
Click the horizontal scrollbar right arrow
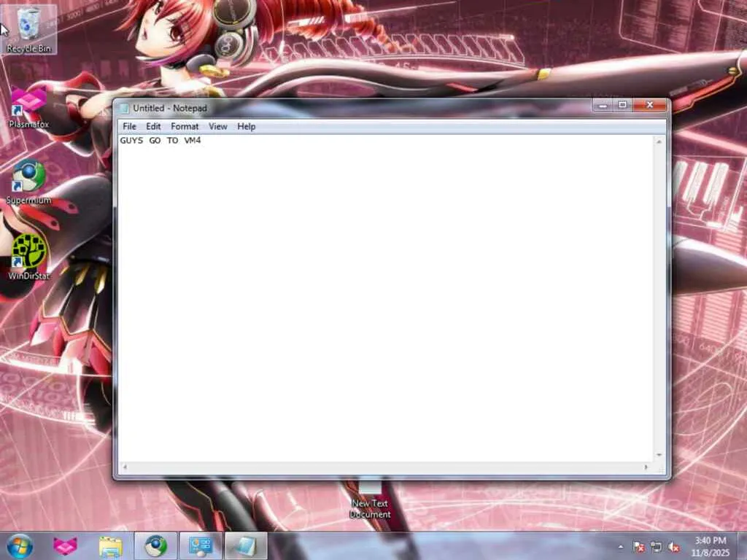(x=646, y=467)
